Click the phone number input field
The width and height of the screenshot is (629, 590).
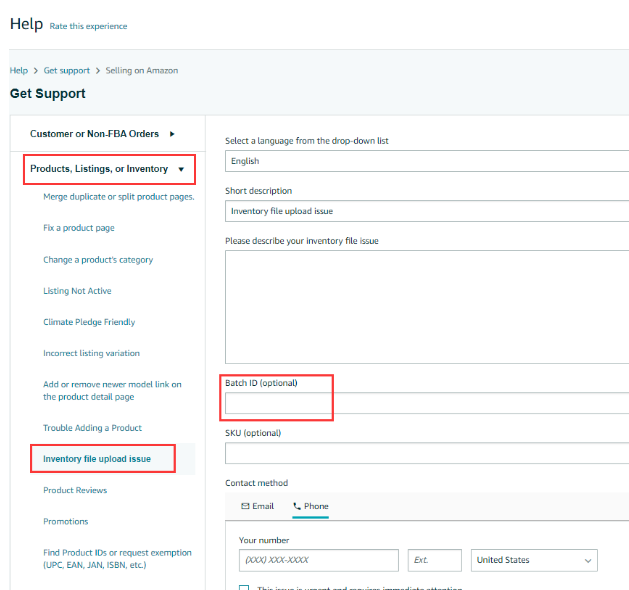pyautogui.click(x=318, y=560)
